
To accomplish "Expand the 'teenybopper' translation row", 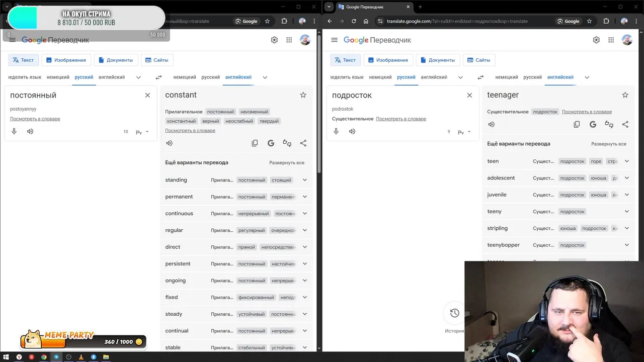I will [626, 245].
